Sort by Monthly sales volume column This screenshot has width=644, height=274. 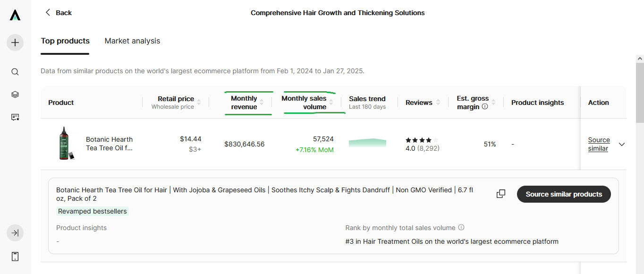(x=331, y=103)
